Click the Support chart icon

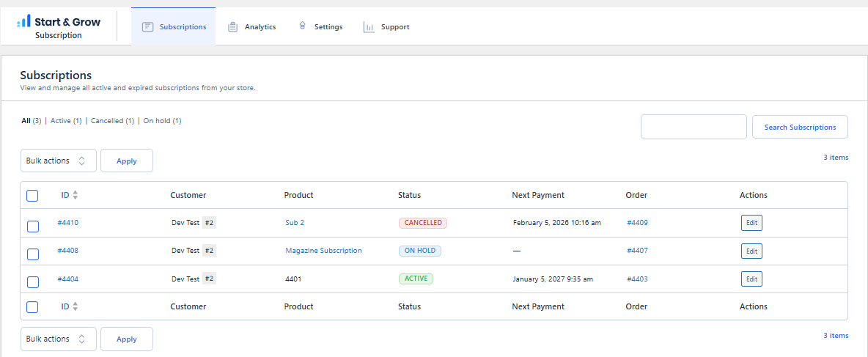pos(369,26)
